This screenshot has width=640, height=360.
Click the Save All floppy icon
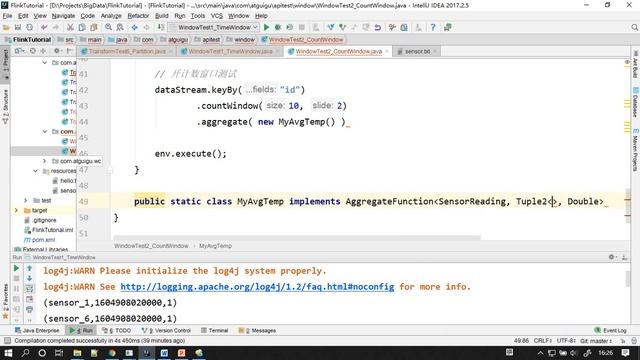pos(18,27)
